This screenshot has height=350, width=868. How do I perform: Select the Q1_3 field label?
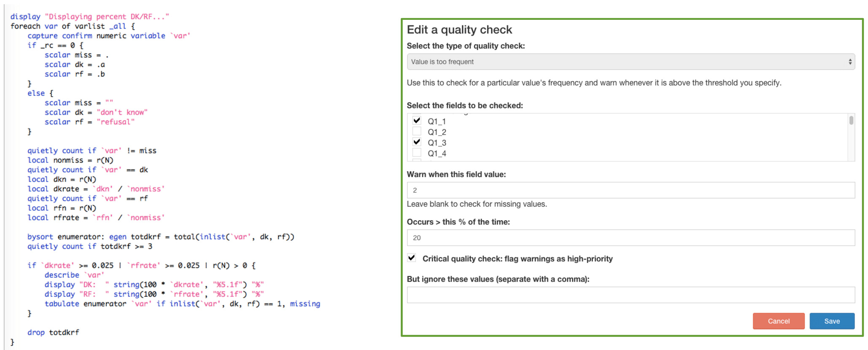[437, 143]
